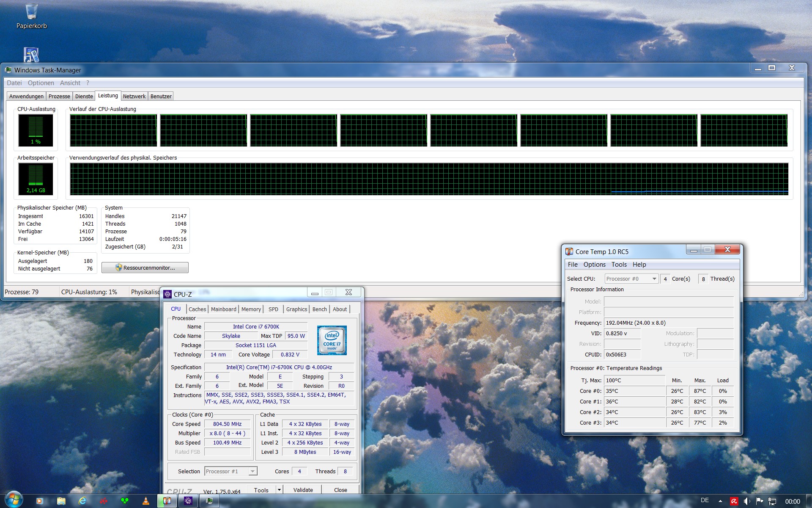Screen dimensions: 812x508
Task: Click the volume speaker tray icon
Action: (x=746, y=501)
